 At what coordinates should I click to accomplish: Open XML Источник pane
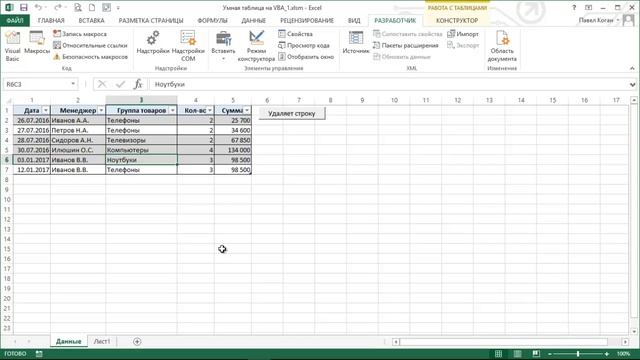356,43
